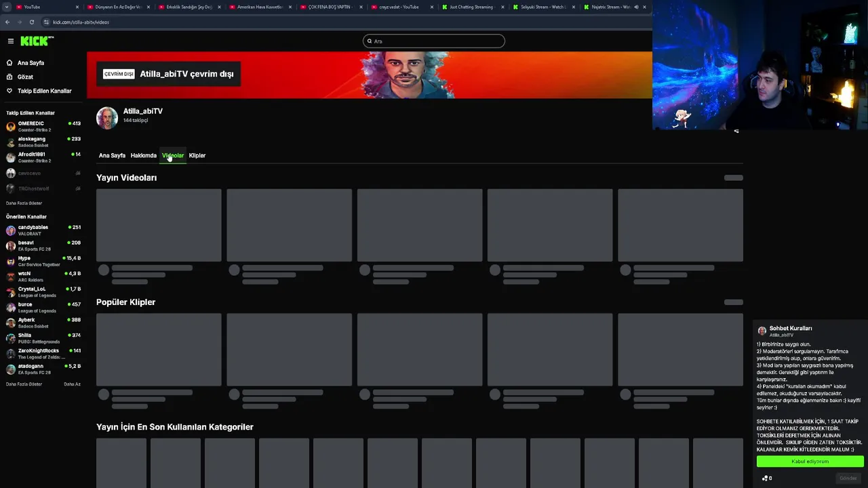Click the browser address bar URL
Viewport: 868px width, 488px height.
[x=81, y=22]
